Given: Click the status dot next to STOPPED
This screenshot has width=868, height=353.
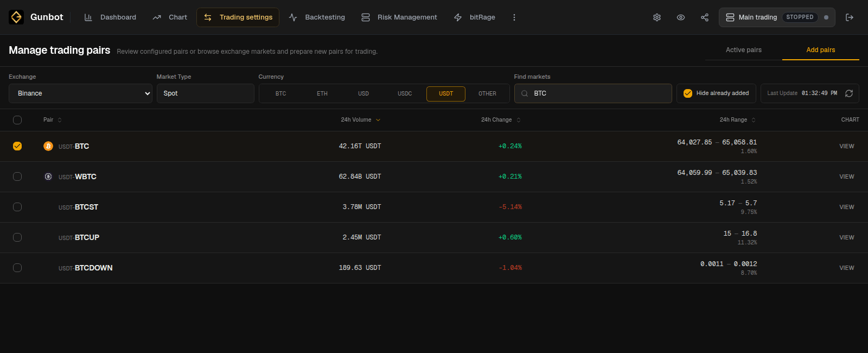Looking at the screenshot, I should [x=826, y=17].
